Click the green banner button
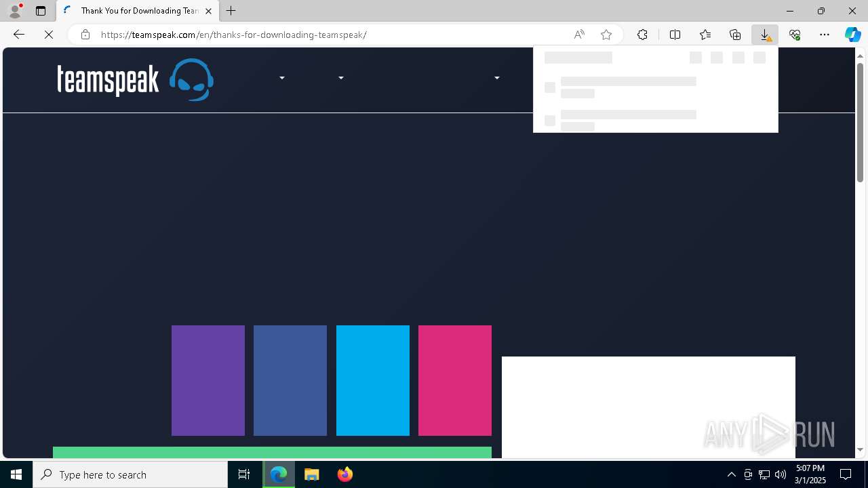Image resolution: width=868 pixels, height=488 pixels. [x=272, y=453]
